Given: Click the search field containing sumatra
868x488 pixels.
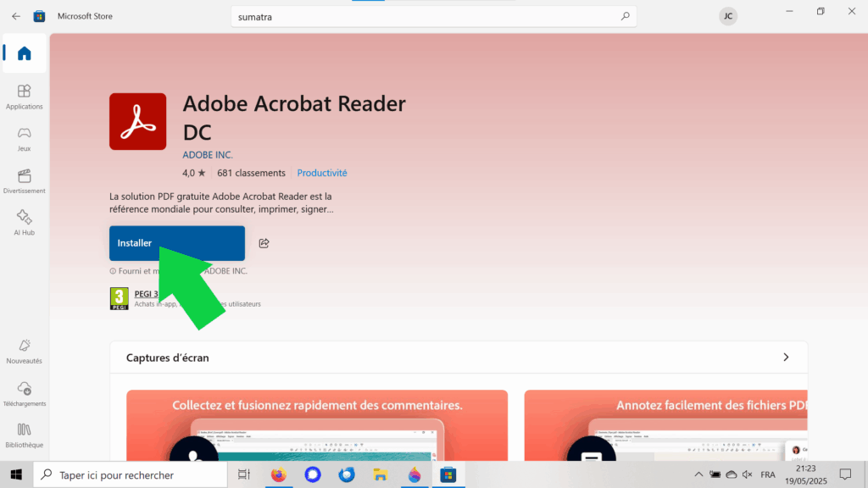Looking at the screenshot, I should pos(424,16).
